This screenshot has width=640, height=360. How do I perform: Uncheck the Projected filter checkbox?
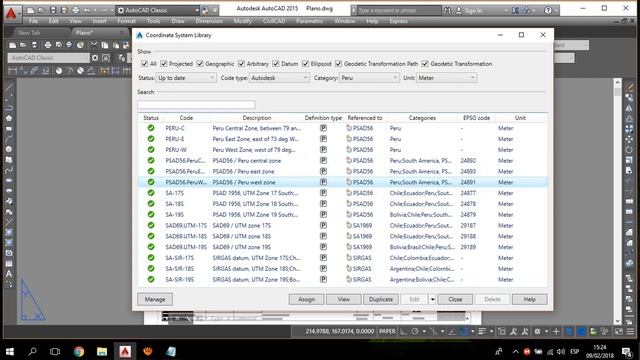(x=164, y=64)
